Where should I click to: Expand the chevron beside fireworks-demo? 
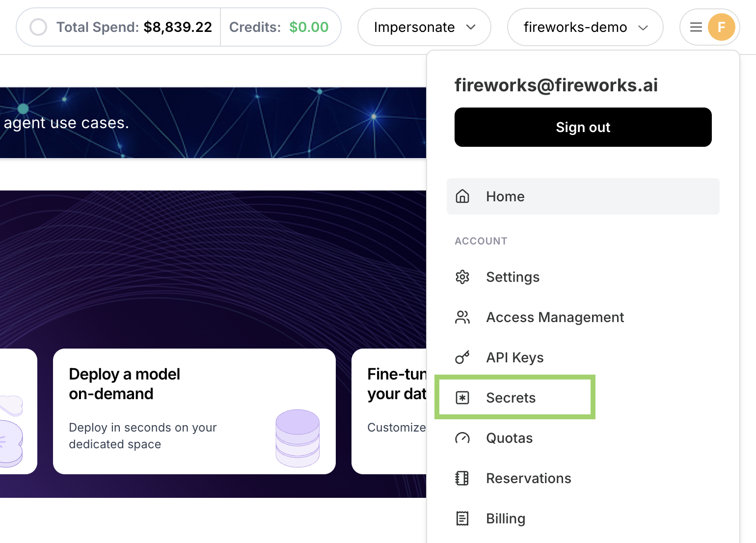pos(643,27)
